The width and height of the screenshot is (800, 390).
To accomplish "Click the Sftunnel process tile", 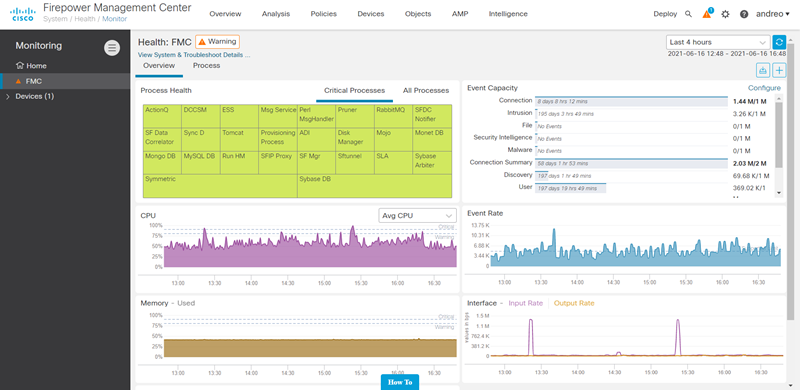I will point(355,163).
